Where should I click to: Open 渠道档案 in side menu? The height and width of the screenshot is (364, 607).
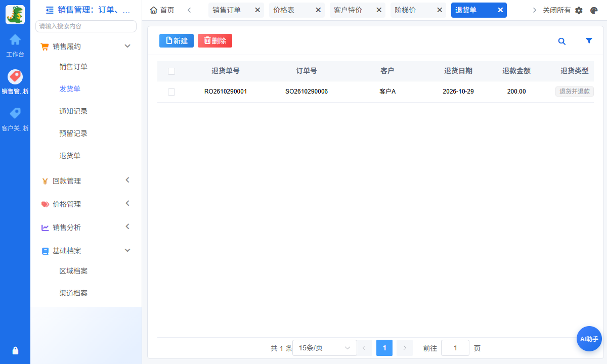pyautogui.click(x=73, y=293)
